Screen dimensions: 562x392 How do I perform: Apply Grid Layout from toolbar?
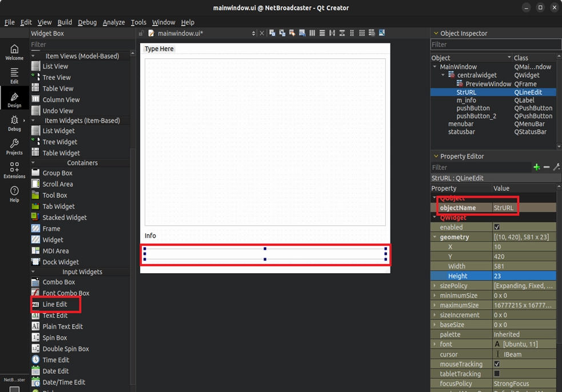coord(362,33)
